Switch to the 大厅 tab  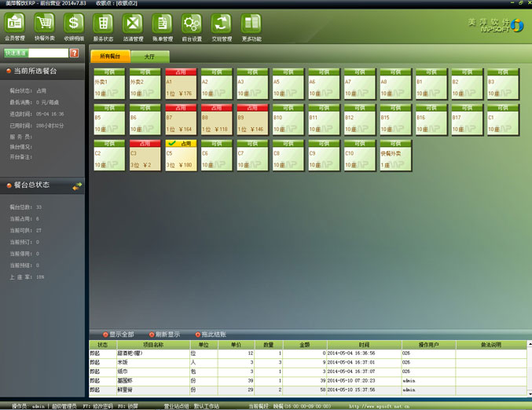pyautogui.click(x=149, y=57)
